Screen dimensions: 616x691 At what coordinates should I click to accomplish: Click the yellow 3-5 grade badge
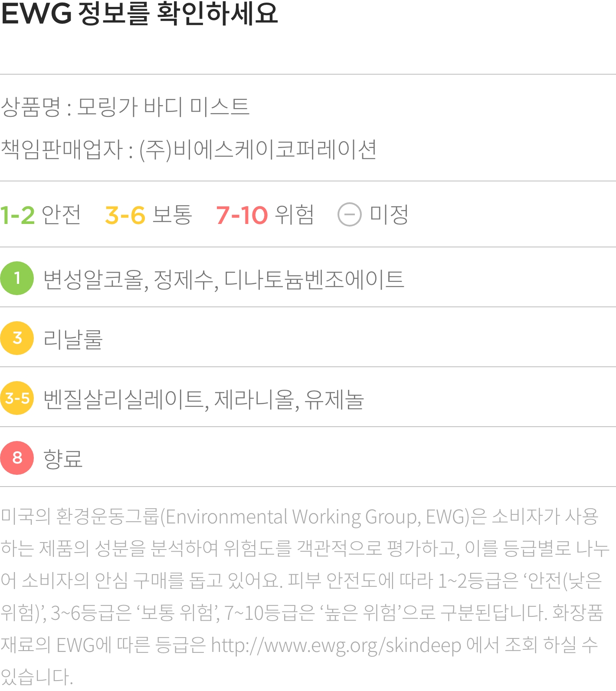[17, 398]
